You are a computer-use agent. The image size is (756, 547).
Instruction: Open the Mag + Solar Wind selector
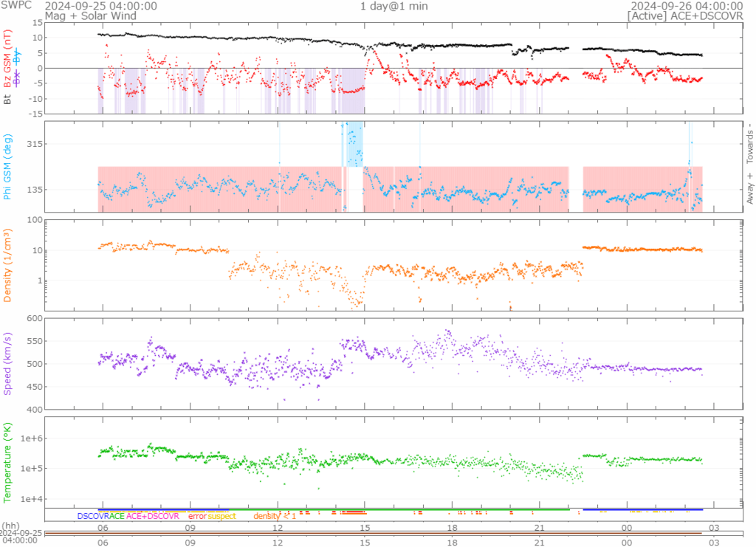pos(90,15)
